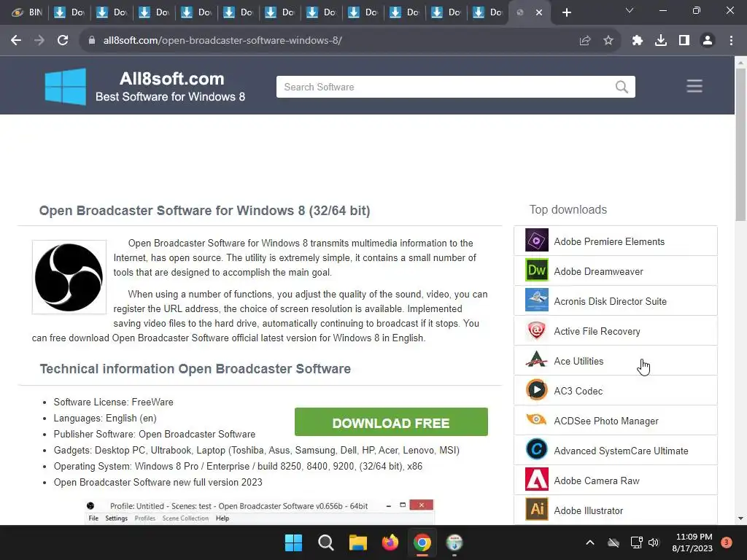This screenshot has height=560, width=747.
Task: Open the Chrome profile avatar
Action: tap(708, 41)
